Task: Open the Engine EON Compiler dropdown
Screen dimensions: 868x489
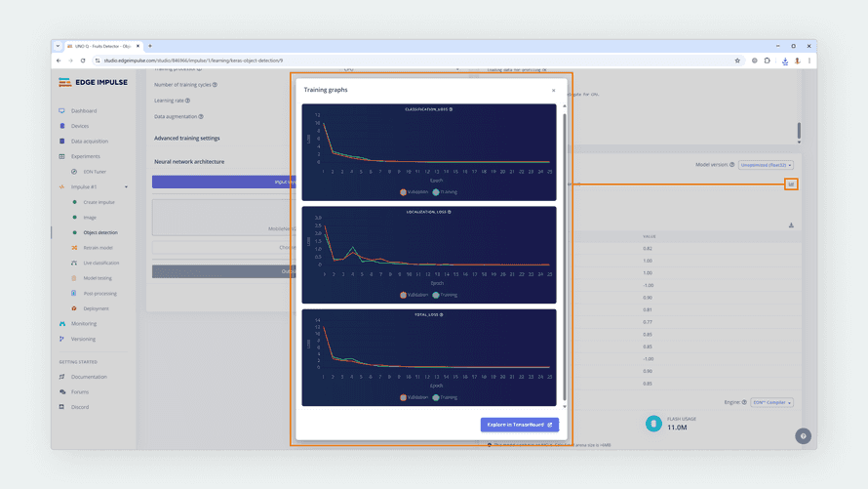Action: point(771,402)
